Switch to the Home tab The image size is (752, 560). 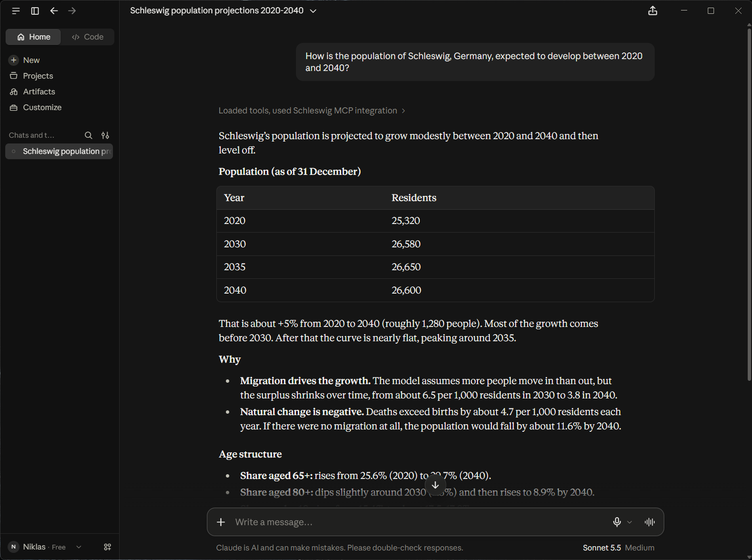point(33,37)
